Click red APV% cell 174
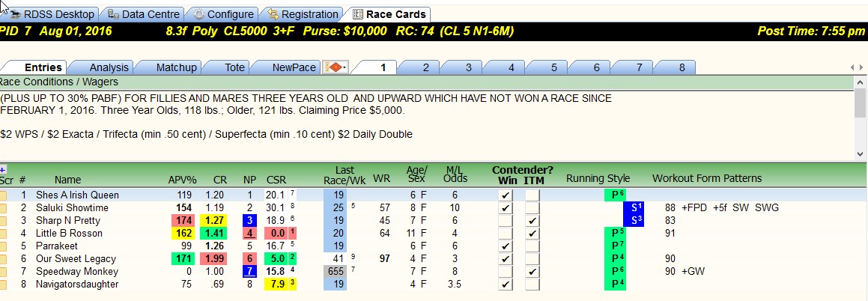 coord(183,221)
